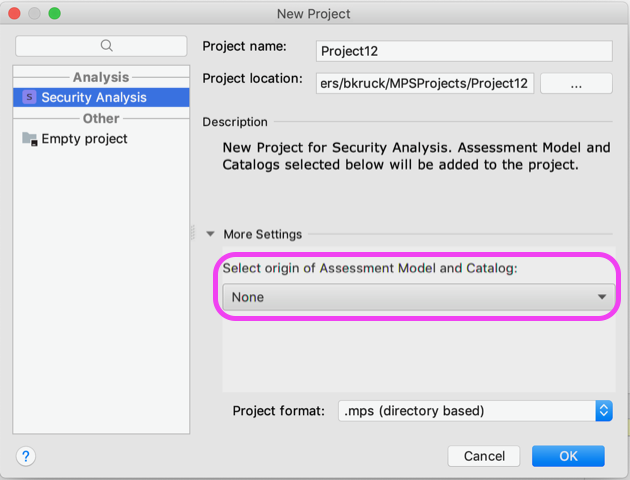This screenshot has height=480, width=630.
Task: Open help with the question mark button
Action: (x=26, y=456)
